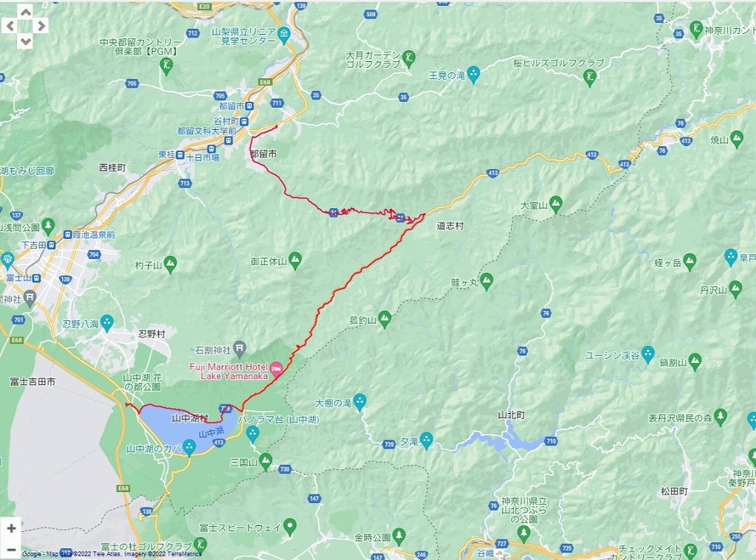Select the 王見の滝 waterfall marker

474,75
